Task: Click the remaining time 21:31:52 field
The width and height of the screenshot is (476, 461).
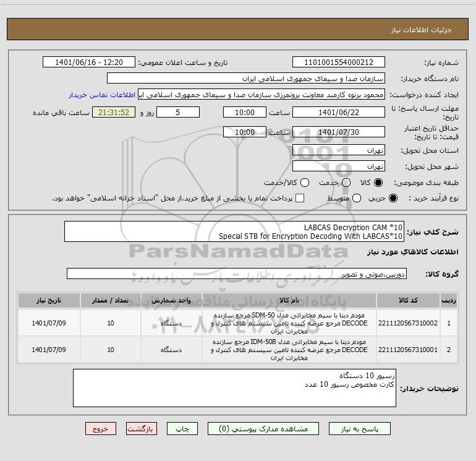Action: pyautogui.click(x=114, y=113)
